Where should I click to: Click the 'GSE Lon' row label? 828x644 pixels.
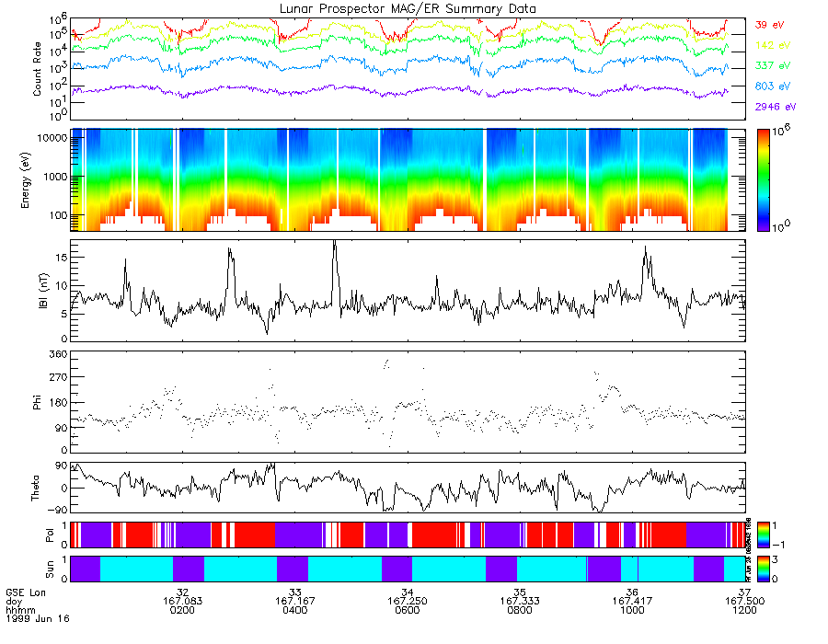(26, 592)
